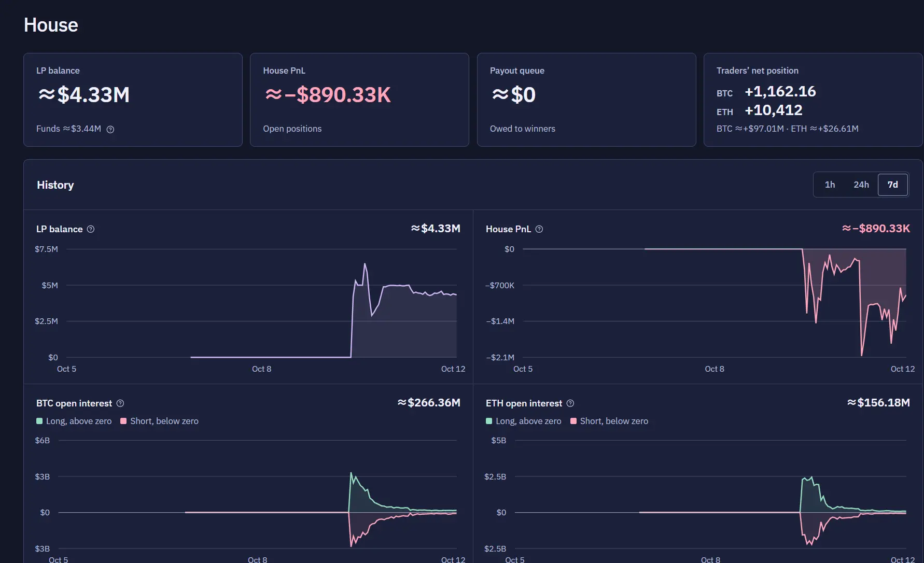Click the 'History' section heading
This screenshot has width=924, height=563.
[55, 185]
